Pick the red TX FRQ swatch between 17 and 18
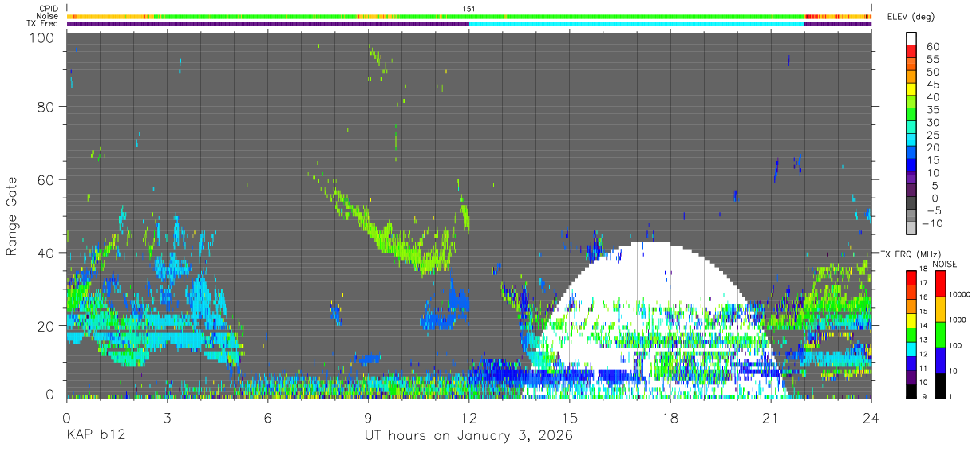 [911, 277]
